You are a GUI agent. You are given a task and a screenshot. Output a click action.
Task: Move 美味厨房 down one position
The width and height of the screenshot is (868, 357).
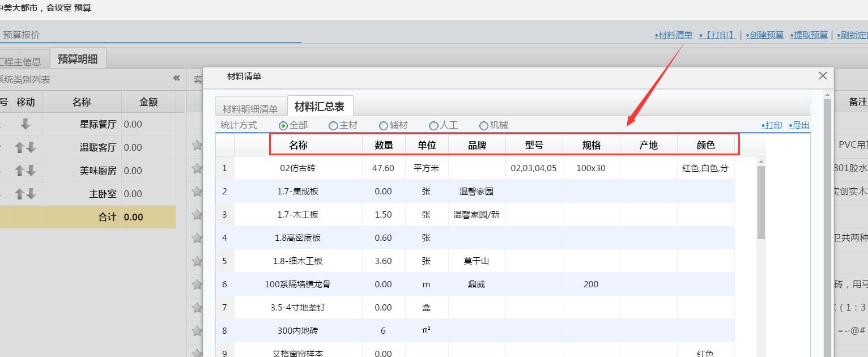coord(31,171)
